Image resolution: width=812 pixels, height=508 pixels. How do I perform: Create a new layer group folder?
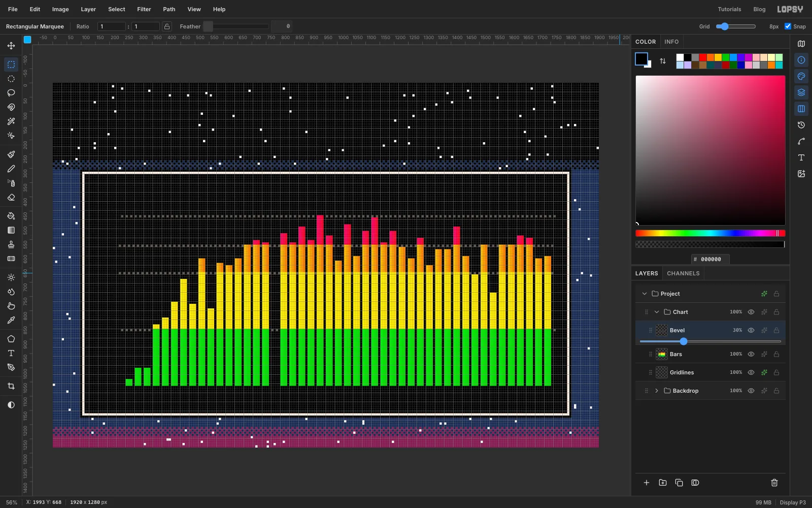[663, 483]
